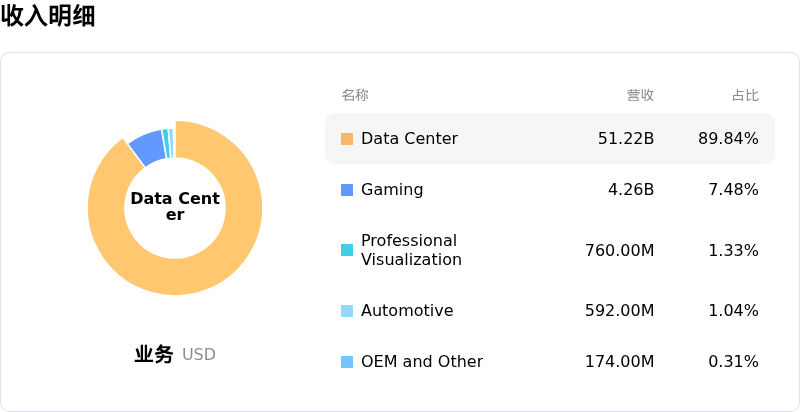Click the 占比 column header
Screen dimensions: 800x412
click(745, 95)
